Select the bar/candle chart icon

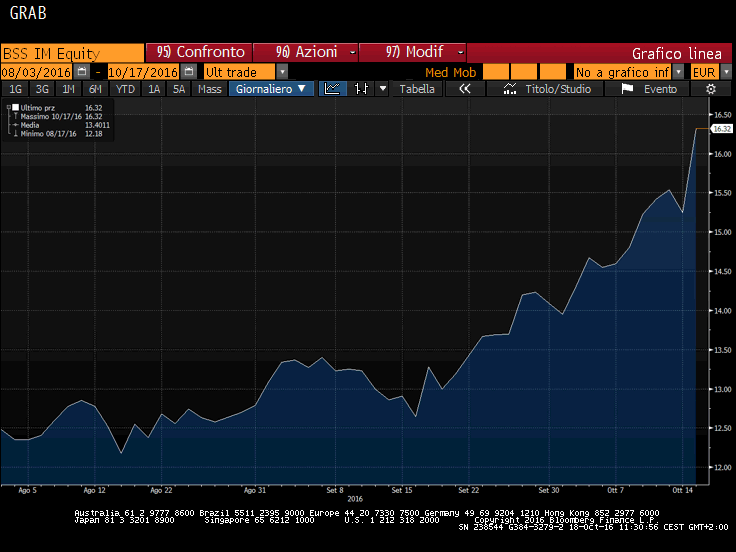(x=361, y=89)
